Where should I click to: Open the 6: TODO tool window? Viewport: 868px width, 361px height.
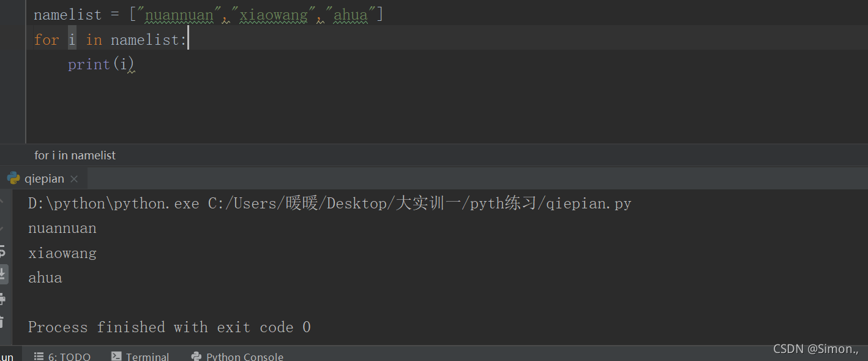tap(62, 356)
